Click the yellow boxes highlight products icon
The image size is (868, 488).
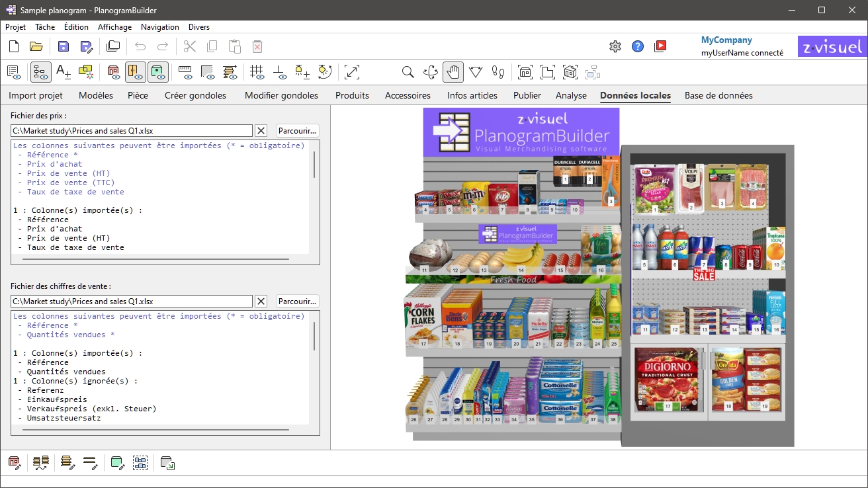pos(86,71)
